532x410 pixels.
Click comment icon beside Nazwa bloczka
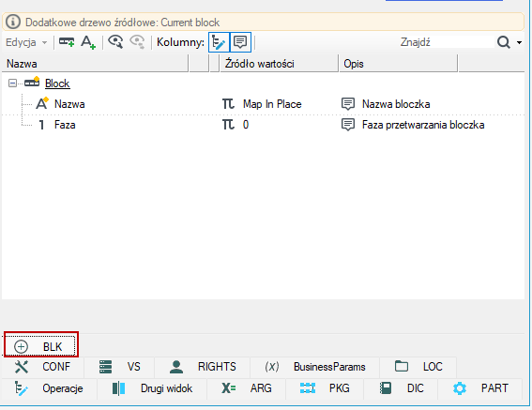click(x=348, y=104)
